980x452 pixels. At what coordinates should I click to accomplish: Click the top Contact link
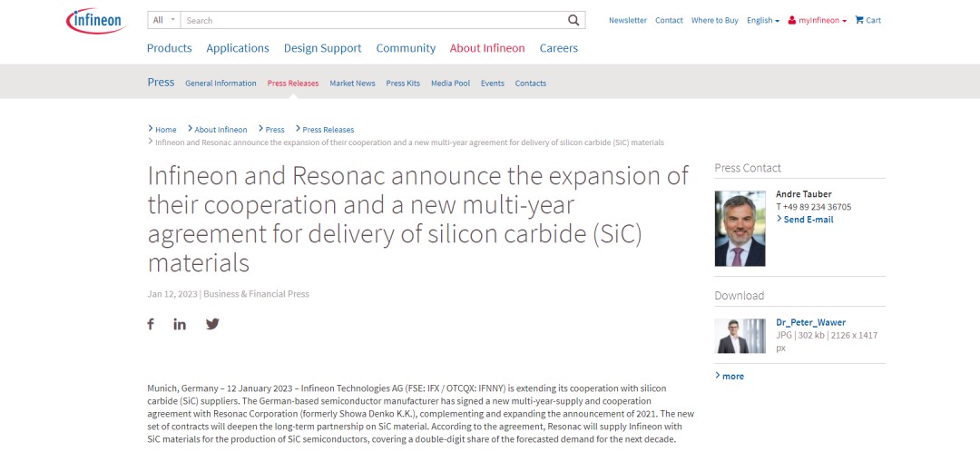pyautogui.click(x=669, y=20)
